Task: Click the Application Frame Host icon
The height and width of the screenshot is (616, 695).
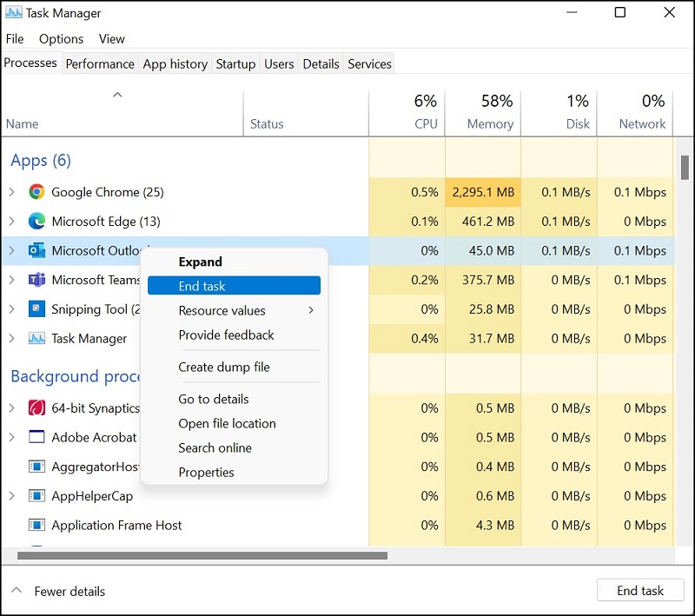Action: 36,525
